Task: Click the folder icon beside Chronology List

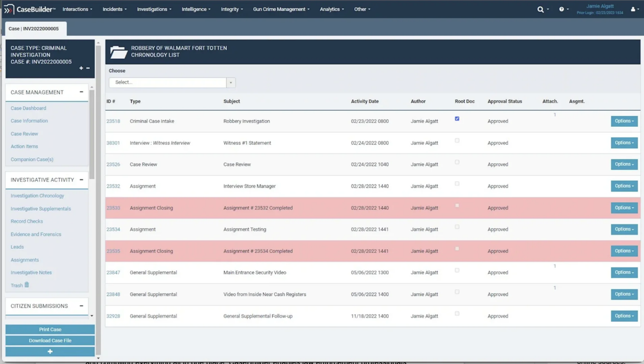Action: pyautogui.click(x=119, y=52)
